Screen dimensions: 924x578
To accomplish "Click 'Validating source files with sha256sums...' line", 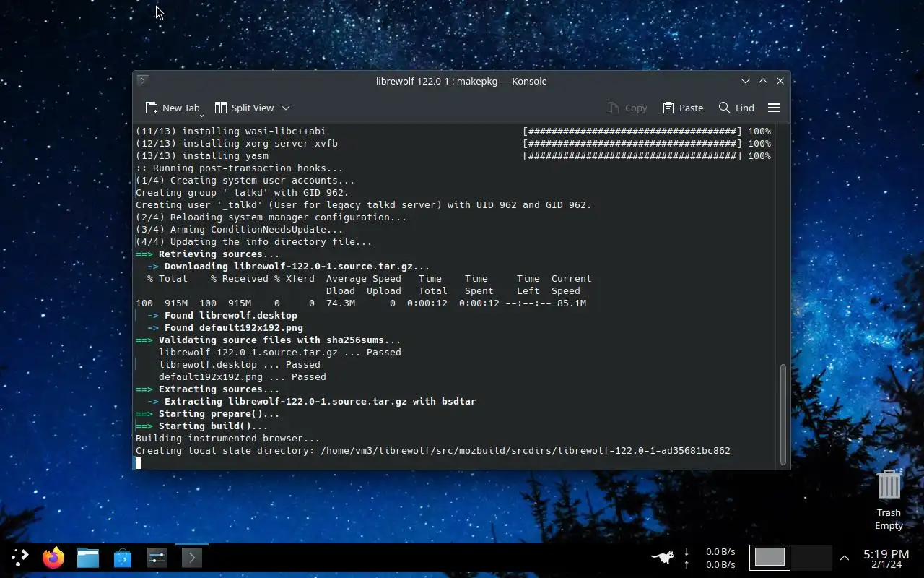I will (268, 340).
